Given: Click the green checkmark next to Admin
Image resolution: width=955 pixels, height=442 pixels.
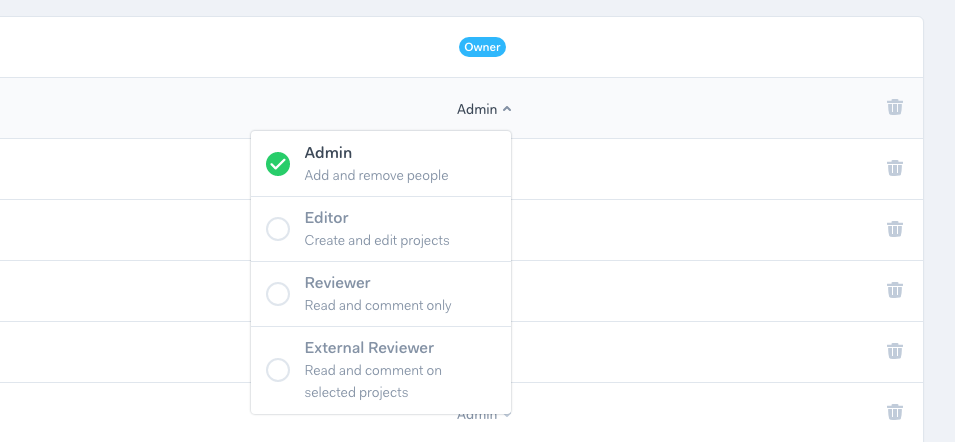Looking at the screenshot, I should coord(278,164).
